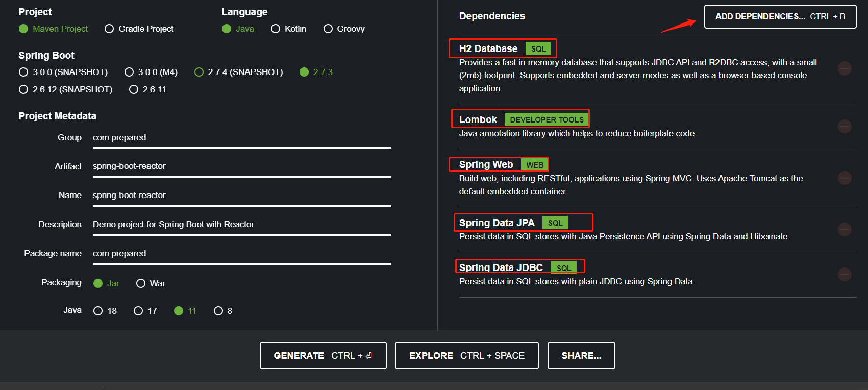Select Spring Boot 2.6.12 (SNAPSHOT)
Viewport: 868px width, 390px height.
(65, 89)
